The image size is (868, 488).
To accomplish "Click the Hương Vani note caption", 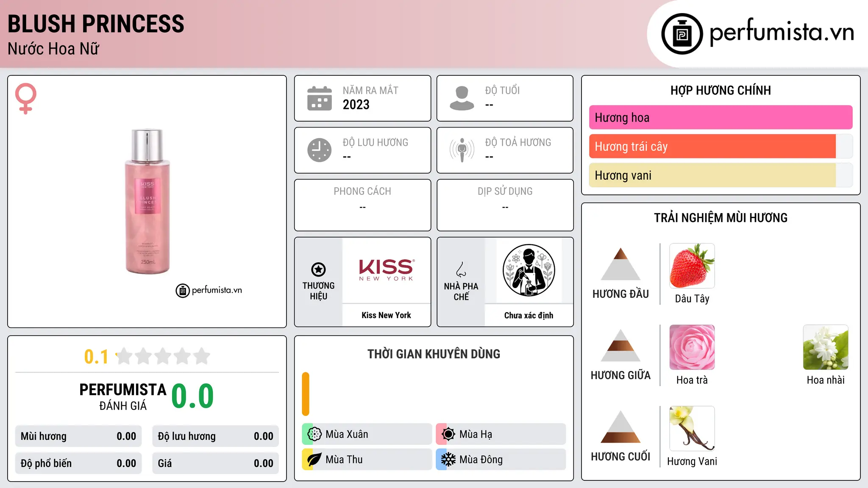I will (692, 461).
